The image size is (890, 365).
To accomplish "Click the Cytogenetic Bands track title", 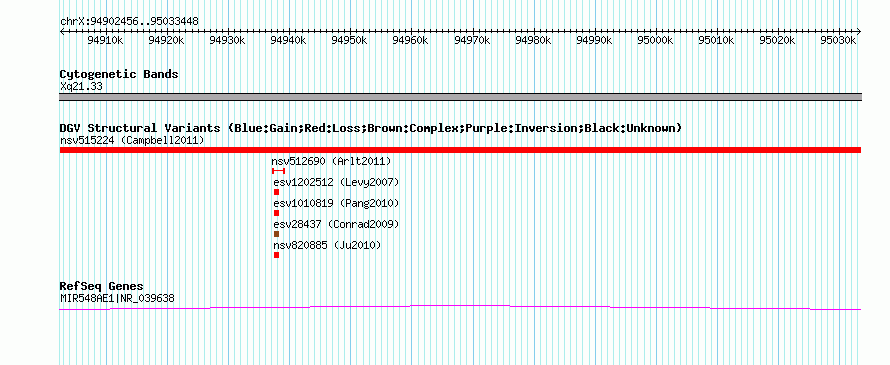I will click(119, 74).
